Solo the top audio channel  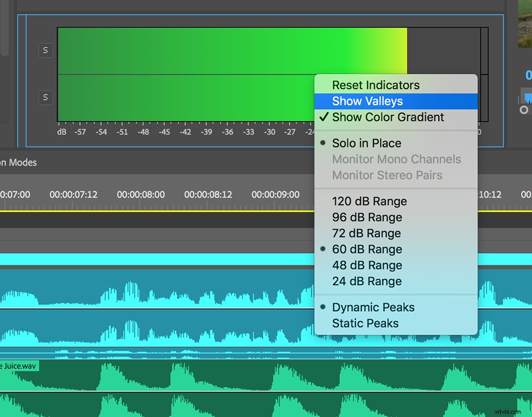tap(45, 50)
